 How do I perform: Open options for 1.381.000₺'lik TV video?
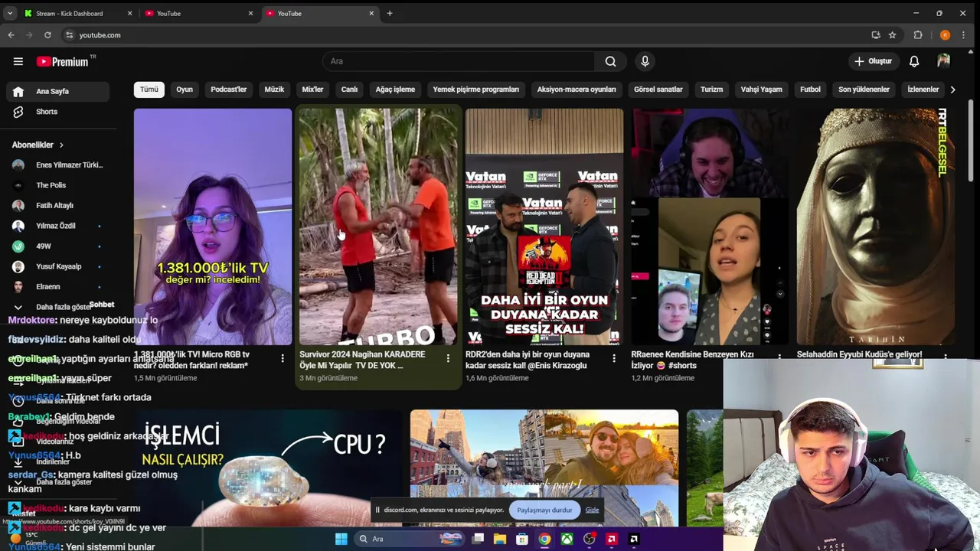282,358
